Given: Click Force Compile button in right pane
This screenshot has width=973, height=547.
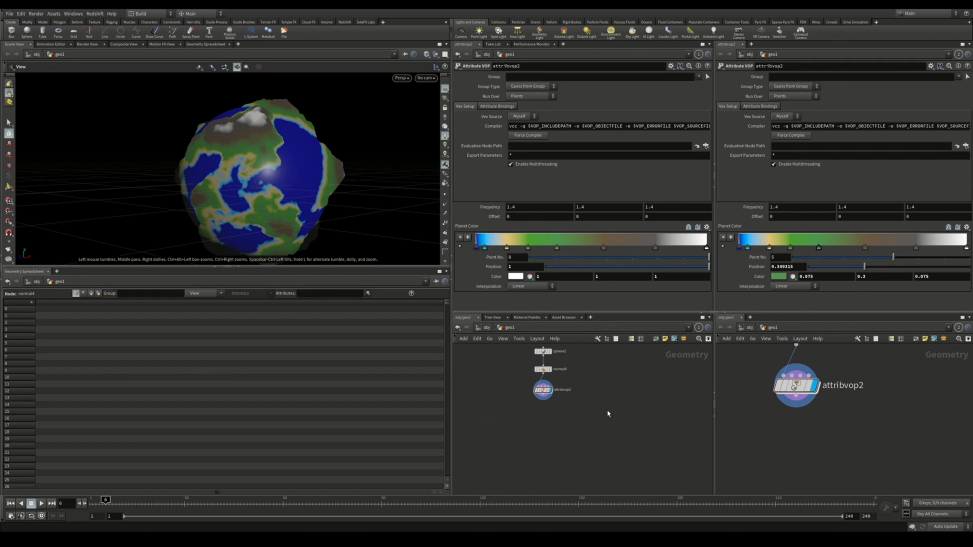Looking at the screenshot, I should coord(791,135).
